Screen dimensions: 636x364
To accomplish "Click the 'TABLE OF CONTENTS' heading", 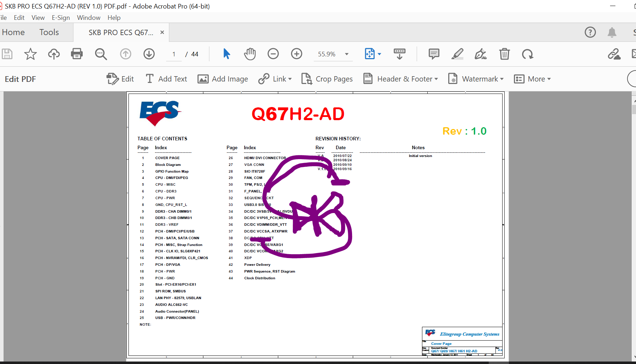I will point(162,139).
